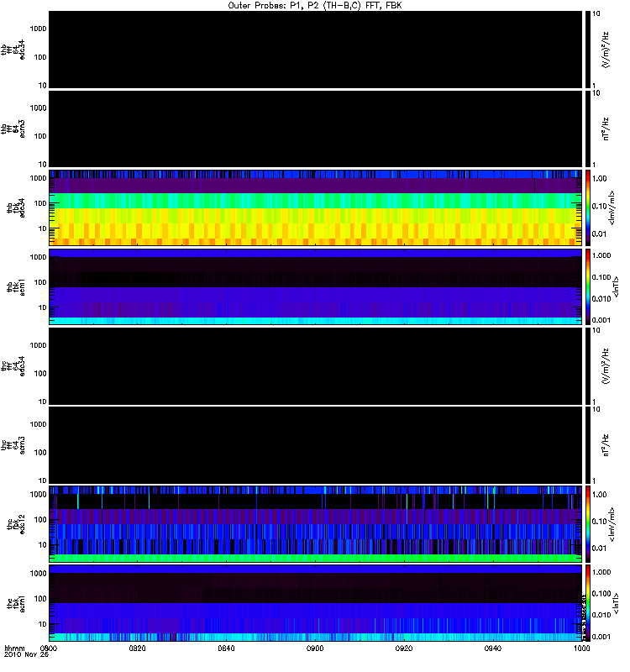Click the '<|nT|>' unit label of the thb fbk scm1 panel
This screenshot has height=672, width=630.
coord(616,286)
